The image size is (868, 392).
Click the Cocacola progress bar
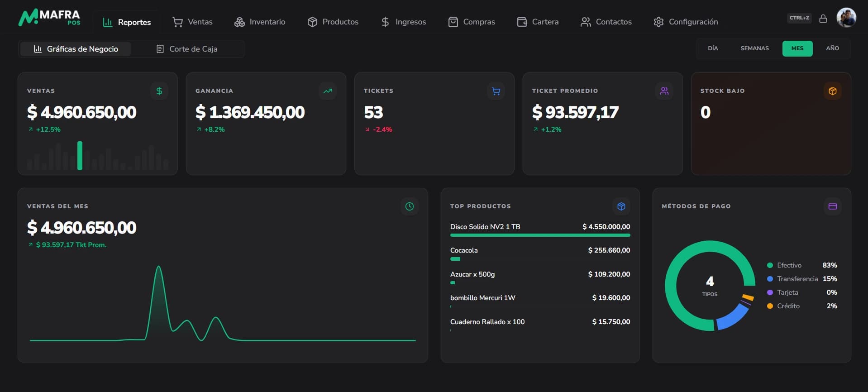point(455,259)
